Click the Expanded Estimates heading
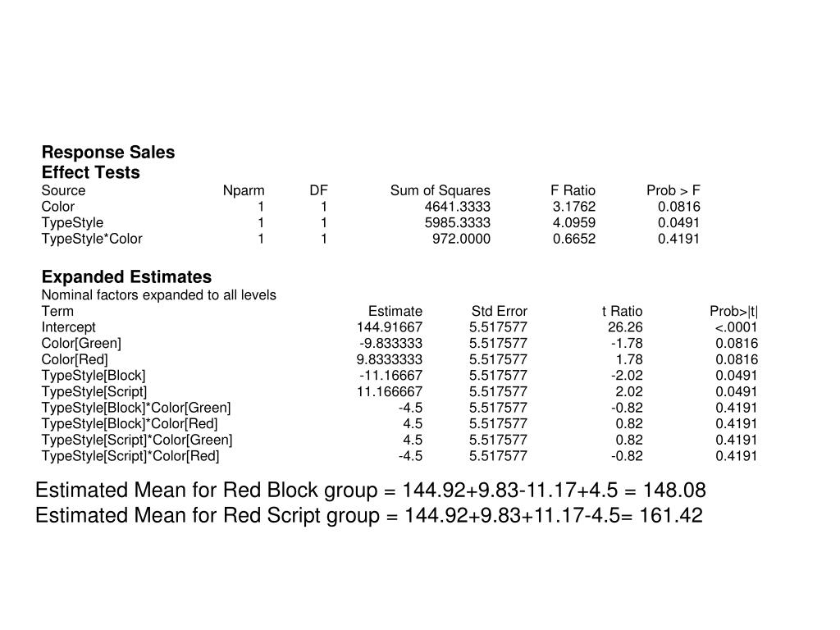 [x=126, y=276]
